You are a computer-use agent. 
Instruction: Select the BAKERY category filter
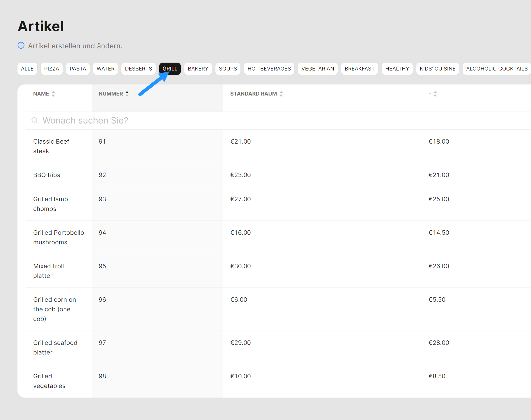[x=198, y=69]
